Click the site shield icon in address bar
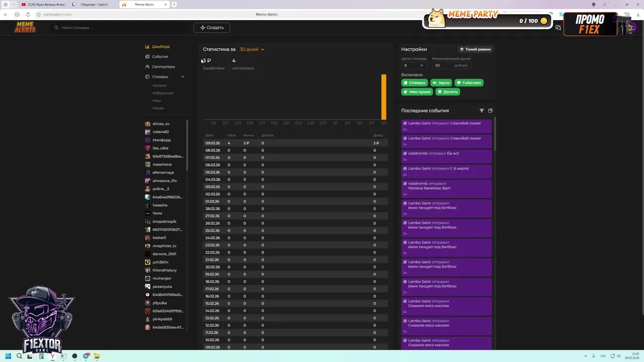This screenshot has width=644, height=362. 38,15
